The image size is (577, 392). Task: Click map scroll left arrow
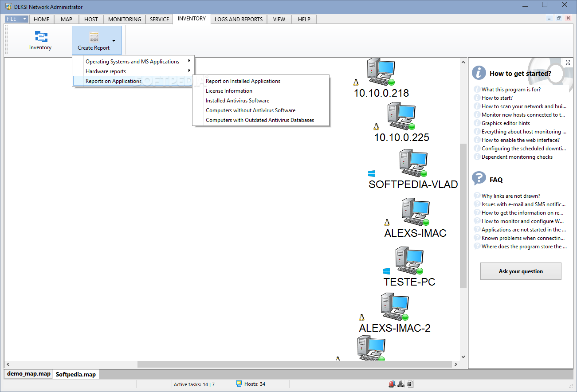(8, 365)
